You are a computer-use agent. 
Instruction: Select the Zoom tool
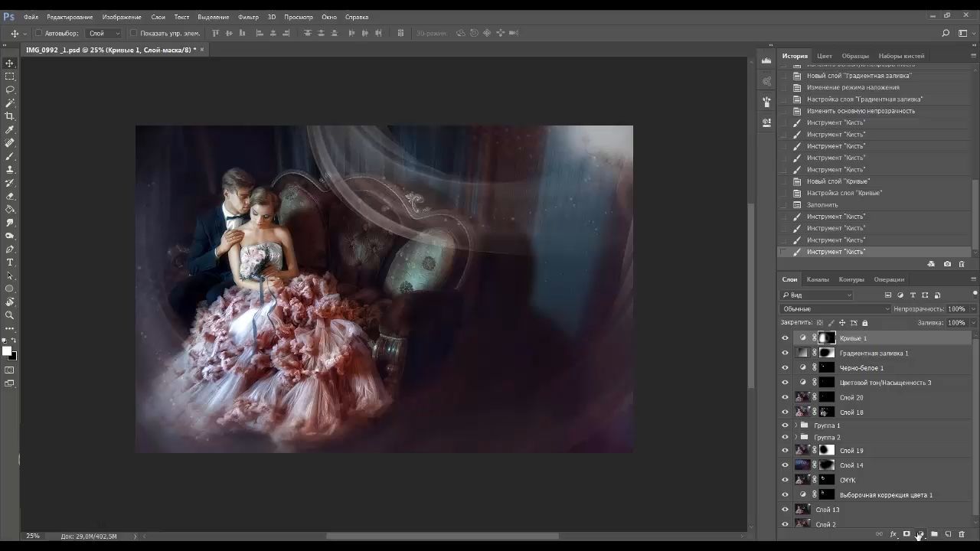click(10, 315)
